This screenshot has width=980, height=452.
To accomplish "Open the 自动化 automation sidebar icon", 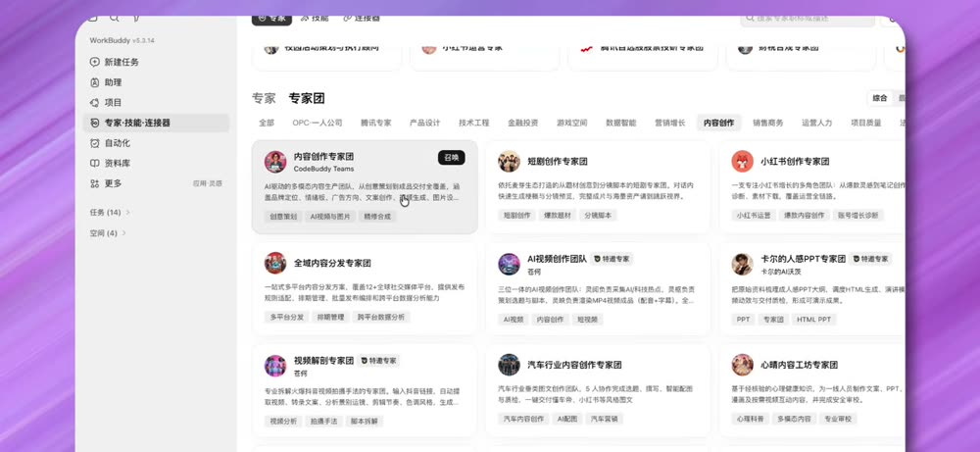I will pyautogui.click(x=94, y=143).
